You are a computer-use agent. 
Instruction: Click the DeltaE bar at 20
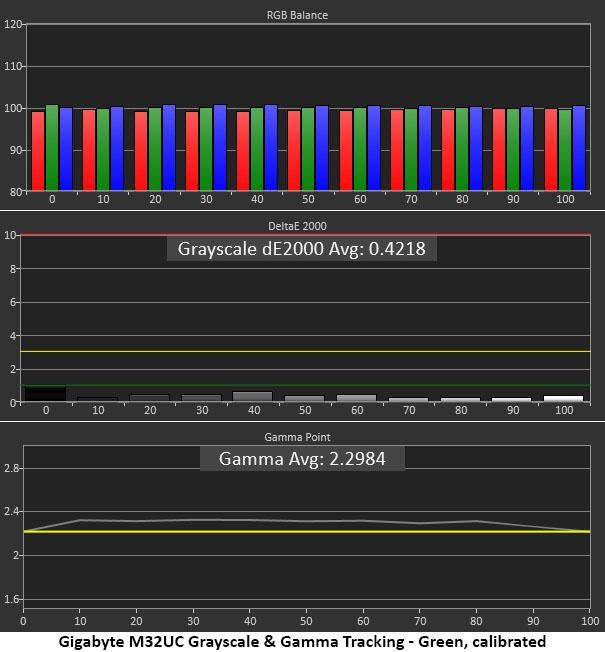point(149,398)
